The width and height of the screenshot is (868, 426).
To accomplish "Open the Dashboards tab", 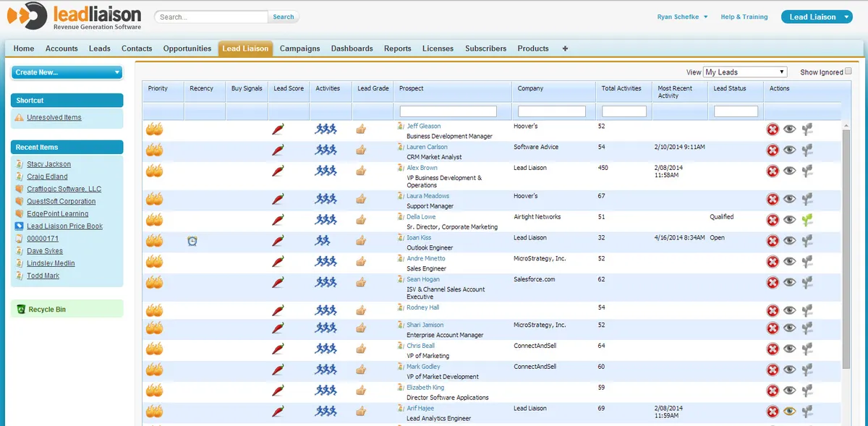I will [352, 48].
